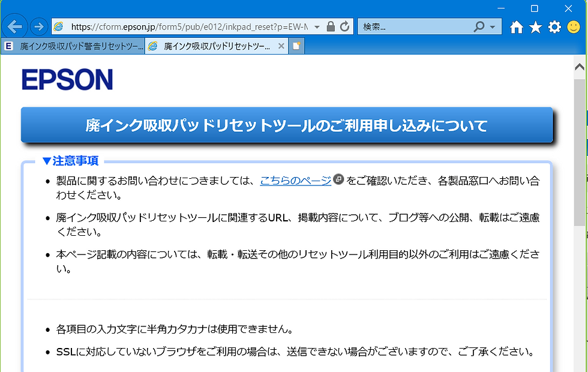This screenshot has width=588, height=372.
Task: Select the 廃インク吸収パッドリセットツール active tab
Action: coord(217,46)
